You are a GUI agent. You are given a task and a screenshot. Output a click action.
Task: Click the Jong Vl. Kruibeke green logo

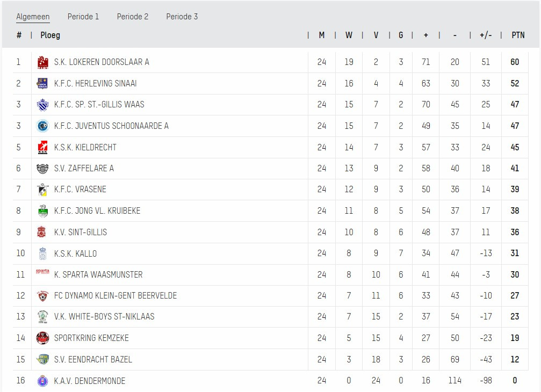[43, 210]
